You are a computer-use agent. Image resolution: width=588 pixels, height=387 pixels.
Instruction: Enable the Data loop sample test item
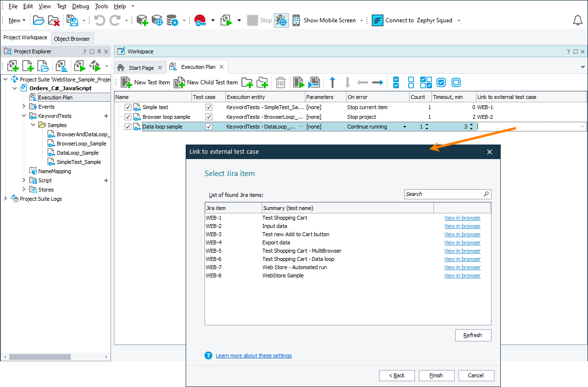coord(127,127)
